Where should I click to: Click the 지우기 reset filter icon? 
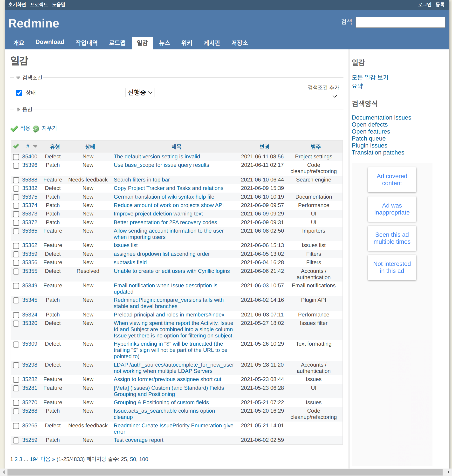[36, 128]
